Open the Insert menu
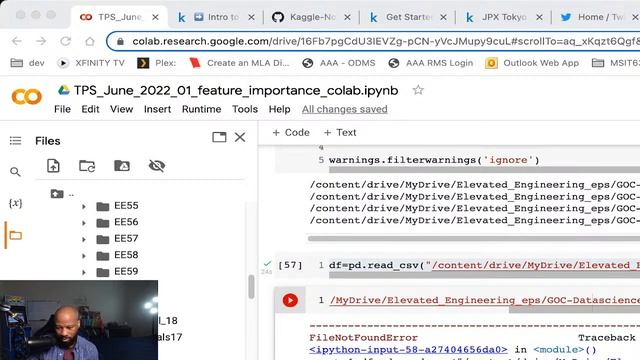640x360 pixels. click(x=157, y=109)
